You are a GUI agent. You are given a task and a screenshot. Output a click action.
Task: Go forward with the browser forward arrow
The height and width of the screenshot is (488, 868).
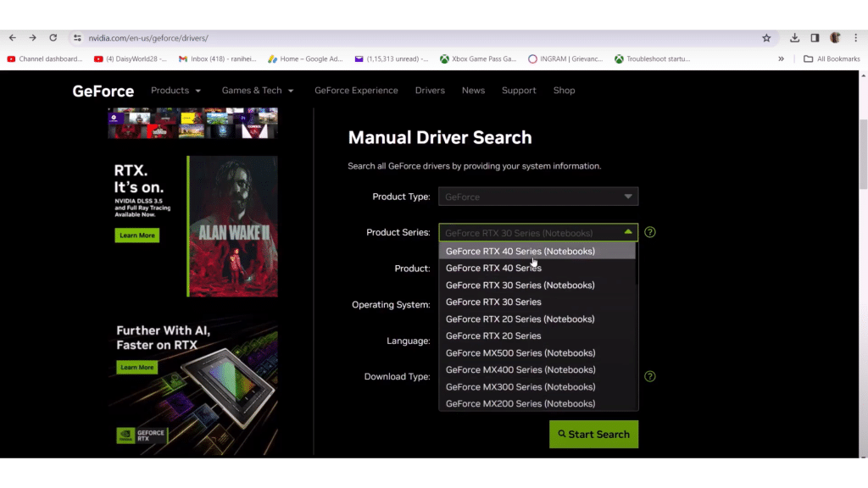[x=33, y=37]
